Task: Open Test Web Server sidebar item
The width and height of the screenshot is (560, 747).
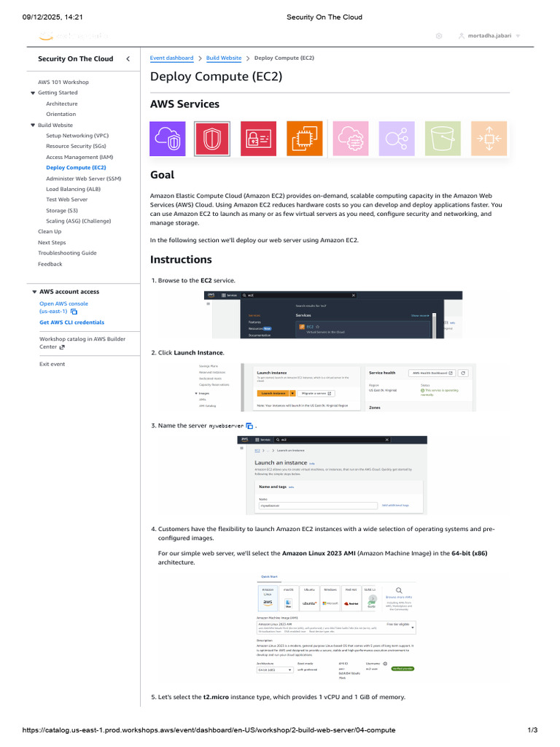Action: (x=66, y=200)
